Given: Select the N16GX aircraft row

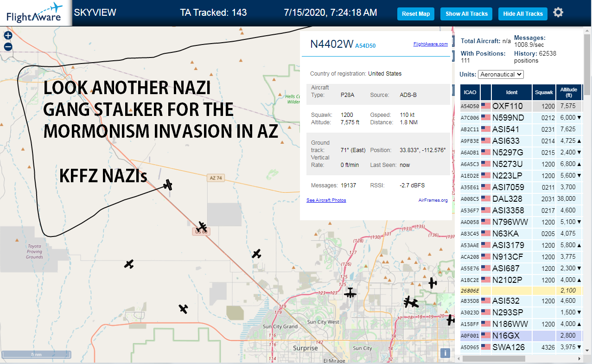Looking at the screenshot, I should pos(521,336).
